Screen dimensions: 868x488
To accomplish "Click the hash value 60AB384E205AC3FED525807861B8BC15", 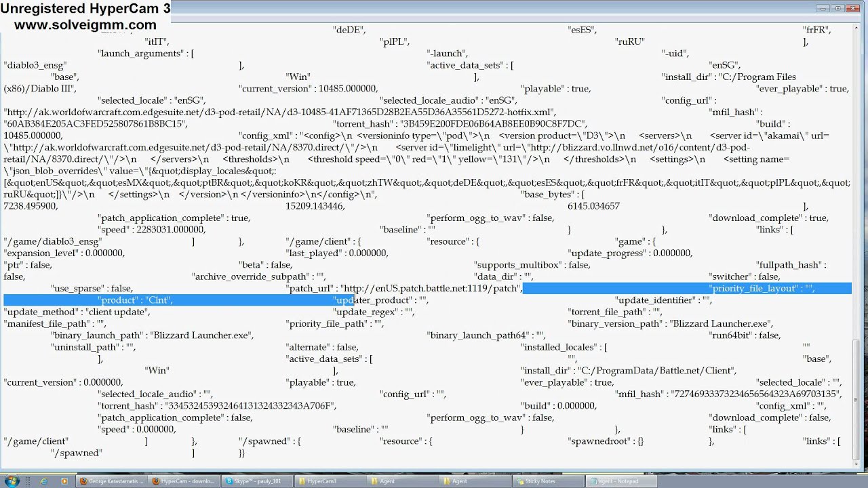I will pyautogui.click(x=94, y=124).
